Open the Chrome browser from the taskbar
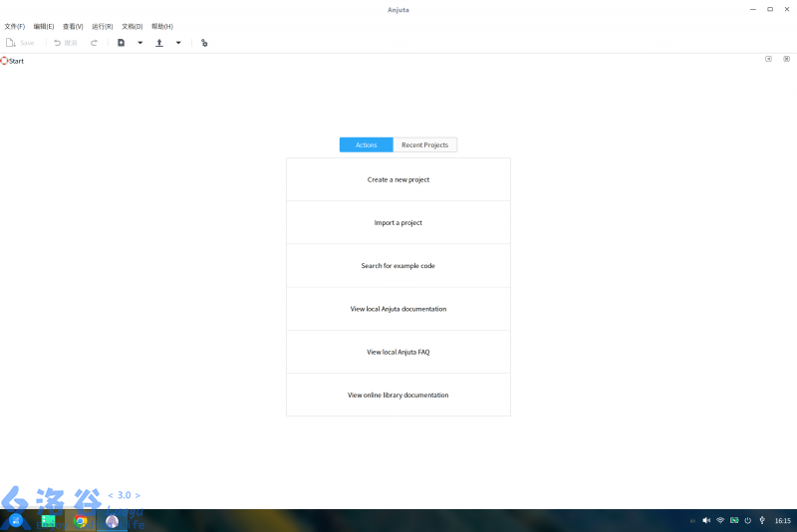This screenshot has width=797, height=532. [81, 520]
